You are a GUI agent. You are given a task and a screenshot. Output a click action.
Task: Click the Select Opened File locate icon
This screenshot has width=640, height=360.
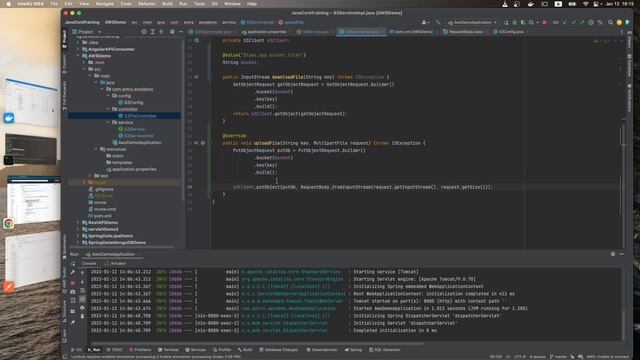click(144, 32)
